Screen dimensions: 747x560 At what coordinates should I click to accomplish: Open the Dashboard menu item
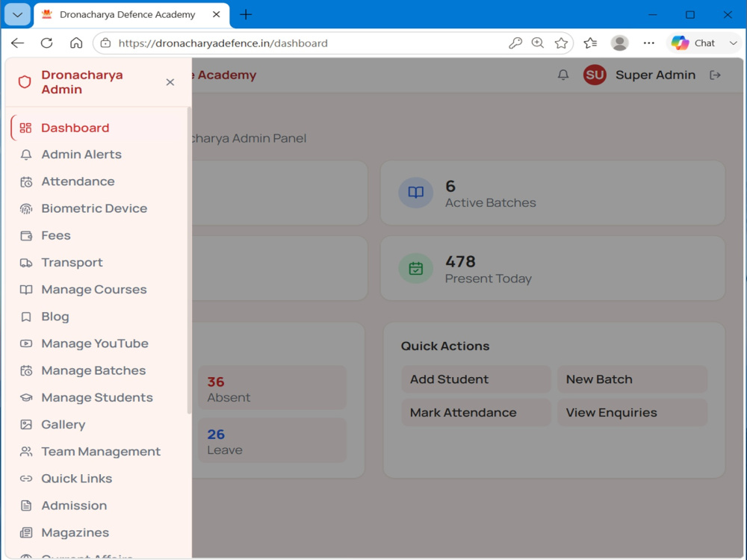point(99,128)
